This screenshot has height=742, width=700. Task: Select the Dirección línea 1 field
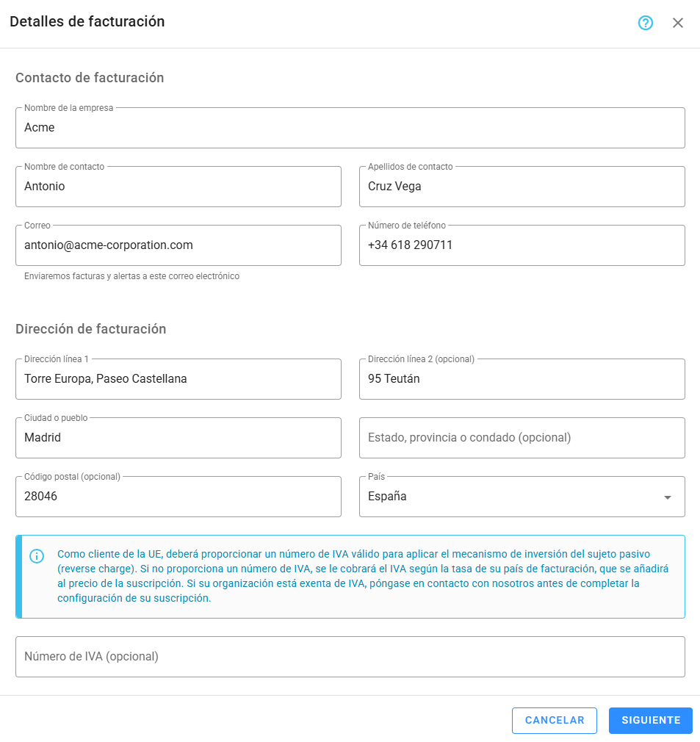click(x=178, y=379)
